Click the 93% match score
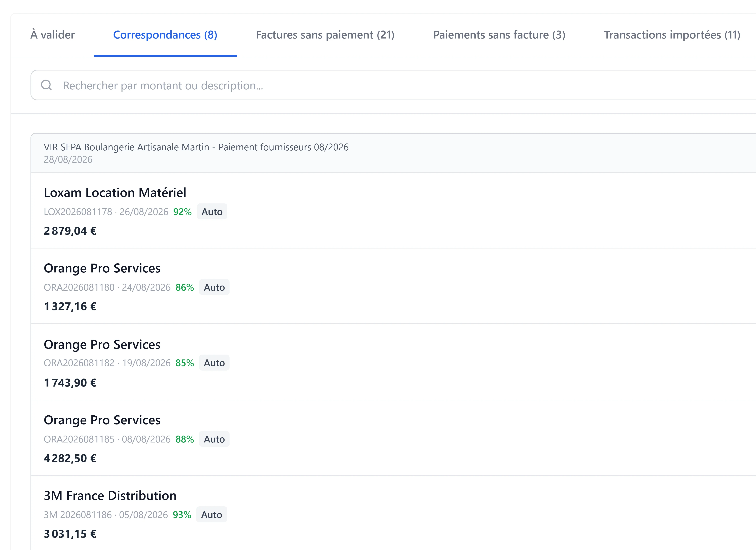Viewport: 756px width, 550px height. tap(182, 515)
